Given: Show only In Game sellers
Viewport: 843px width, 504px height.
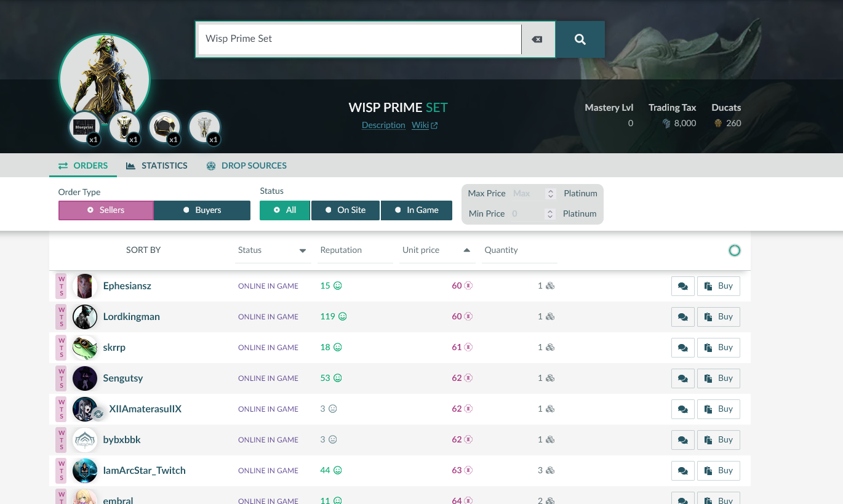Looking at the screenshot, I should [417, 210].
